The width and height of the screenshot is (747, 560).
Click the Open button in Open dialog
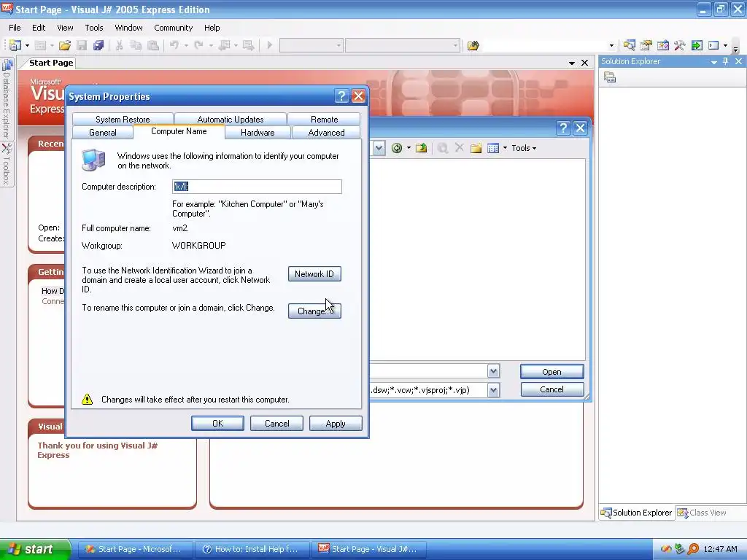click(x=551, y=372)
